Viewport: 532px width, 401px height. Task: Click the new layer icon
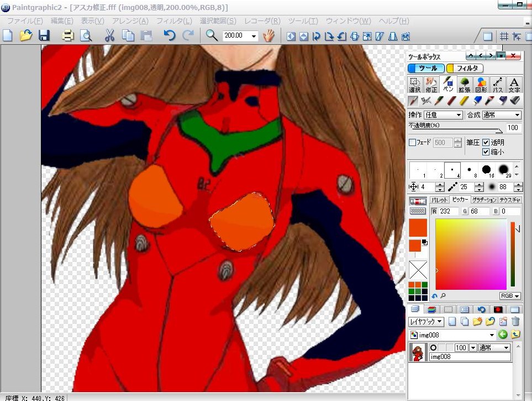(x=452, y=321)
